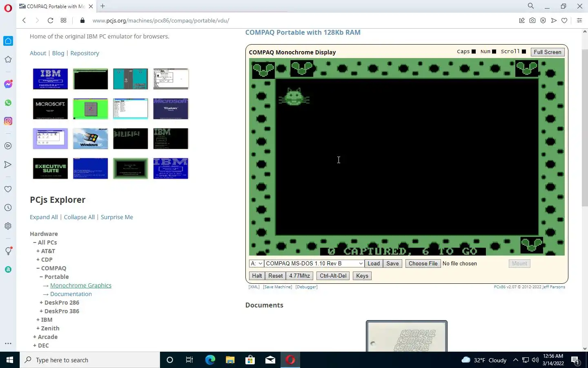588x368 pixels.
Task: Open File Explorer from taskbar
Action: (230, 360)
